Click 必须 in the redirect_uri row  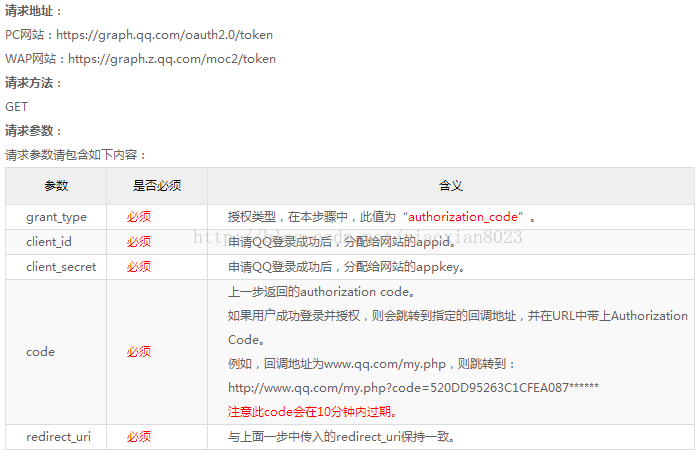pyautogui.click(x=138, y=437)
